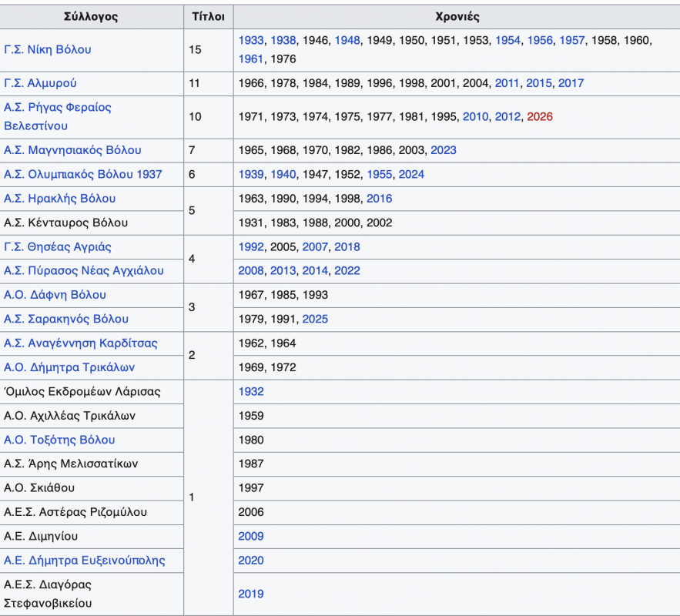The image size is (680, 616).
Task: Follow the Α.Σ. Μαγνησιακός Βόλου link
Action: (72, 150)
